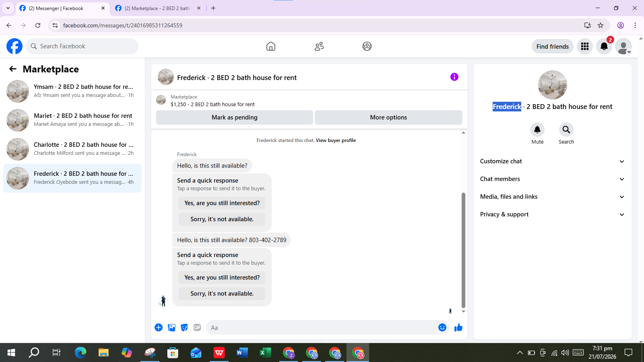Viewport: 644px width, 362px height.
Task: Open the Chrome tab search dropdown
Action: (8, 8)
